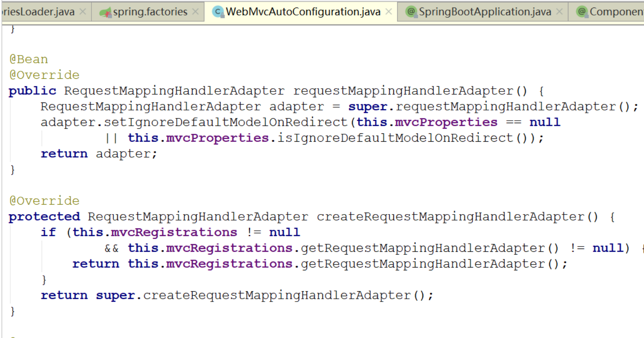Click the return adapter; statement

click(x=99, y=154)
